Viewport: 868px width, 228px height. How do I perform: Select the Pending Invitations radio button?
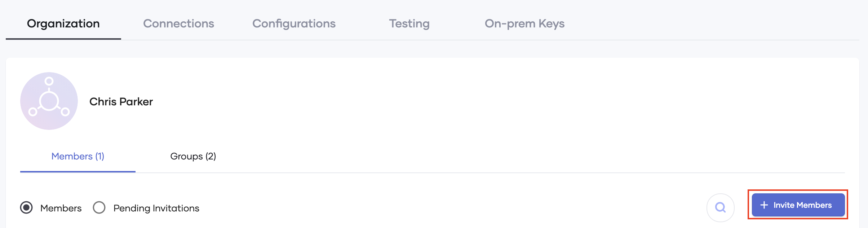99,208
